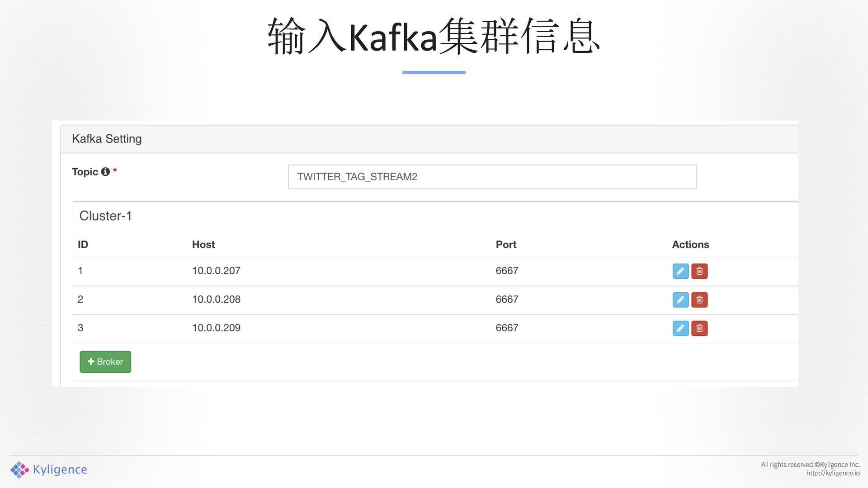The image size is (868, 488).
Task: Click the Kyligence logo icon
Action: [19, 469]
